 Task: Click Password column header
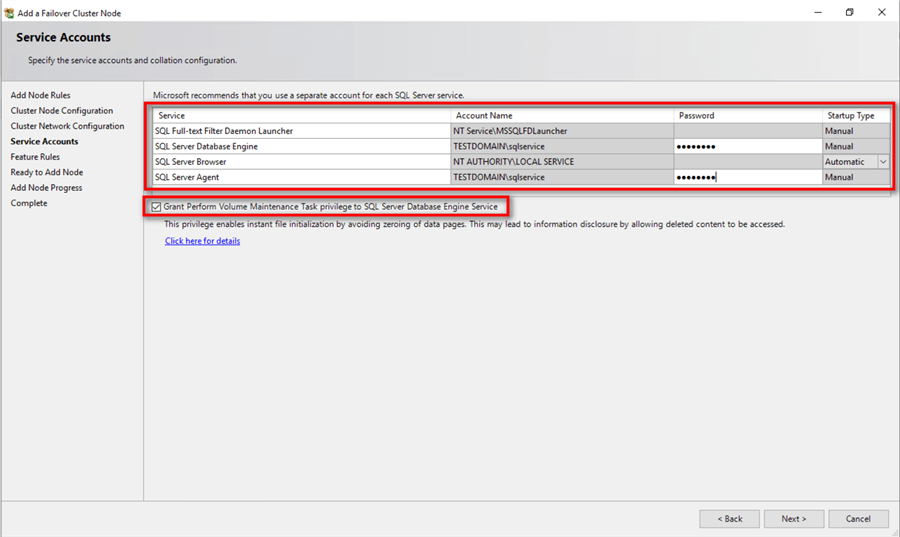pos(748,115)
